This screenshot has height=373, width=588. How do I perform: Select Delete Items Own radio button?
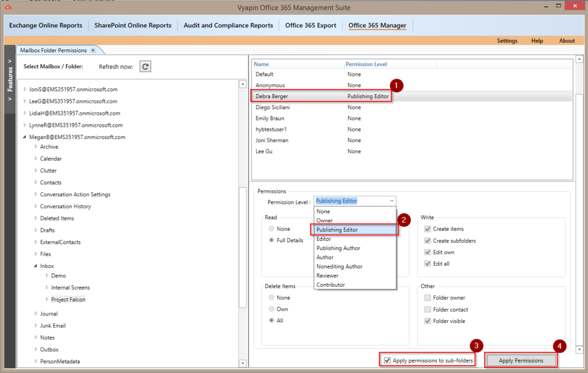(x=272, y=309)
